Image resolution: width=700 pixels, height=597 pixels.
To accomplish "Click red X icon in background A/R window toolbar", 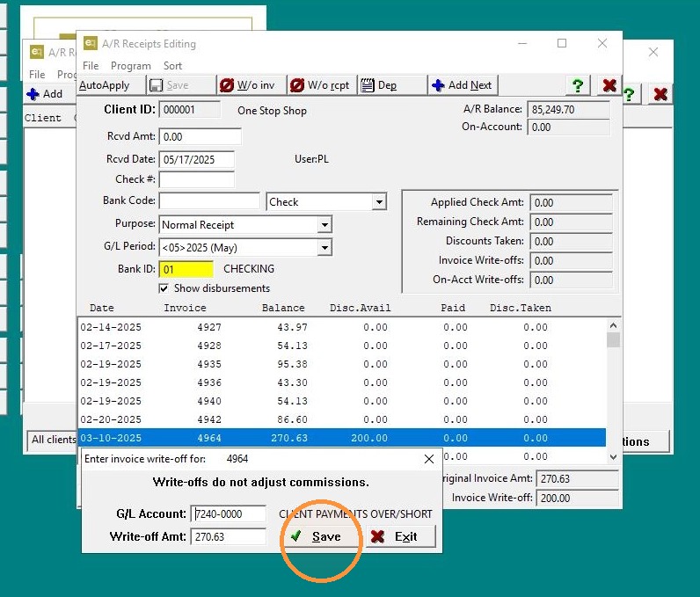I will (660, 94).
